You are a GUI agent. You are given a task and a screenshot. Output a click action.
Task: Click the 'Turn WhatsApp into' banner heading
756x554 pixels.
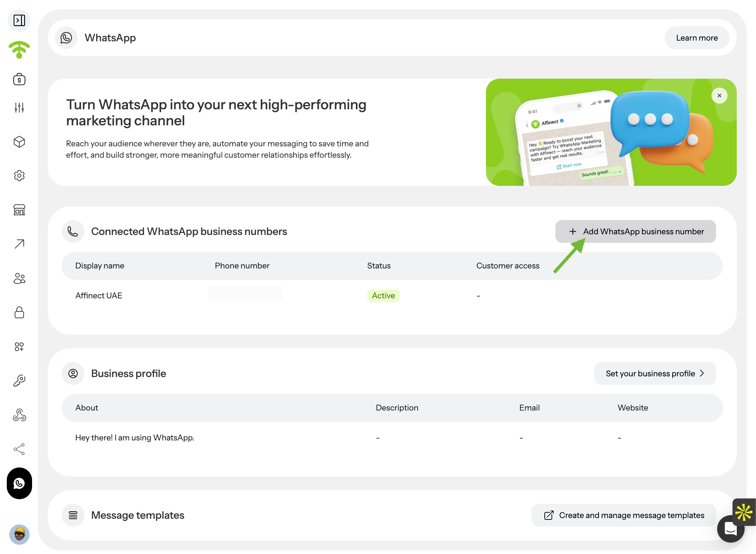pyautogui.click(x=216, y=113)
